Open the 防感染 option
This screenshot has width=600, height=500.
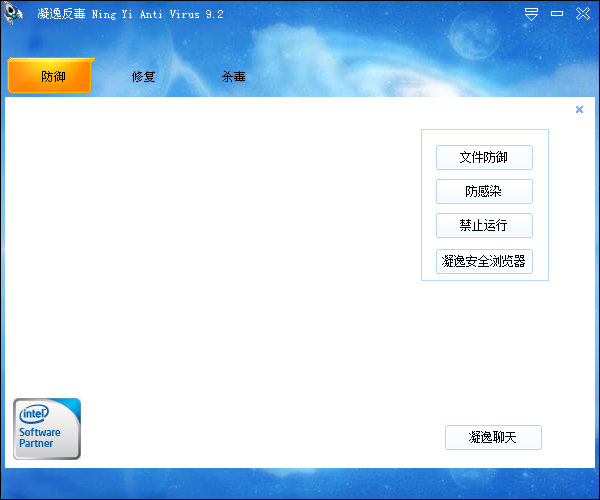coord(484,191)
